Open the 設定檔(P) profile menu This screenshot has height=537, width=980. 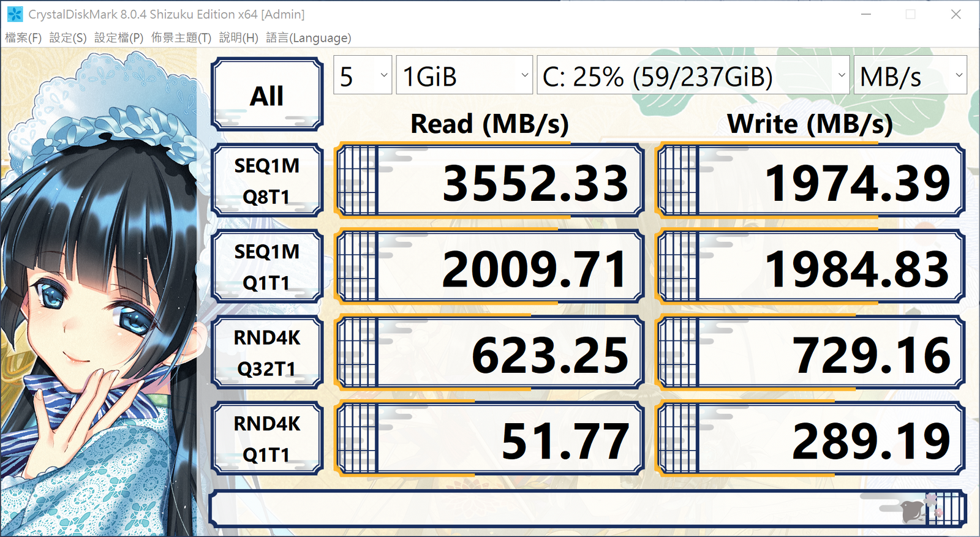coord(119,38)
